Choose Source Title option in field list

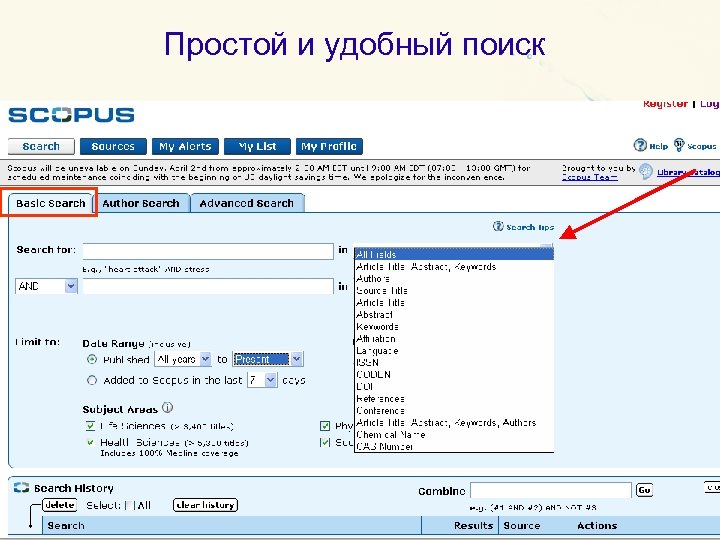click(454, 291)
